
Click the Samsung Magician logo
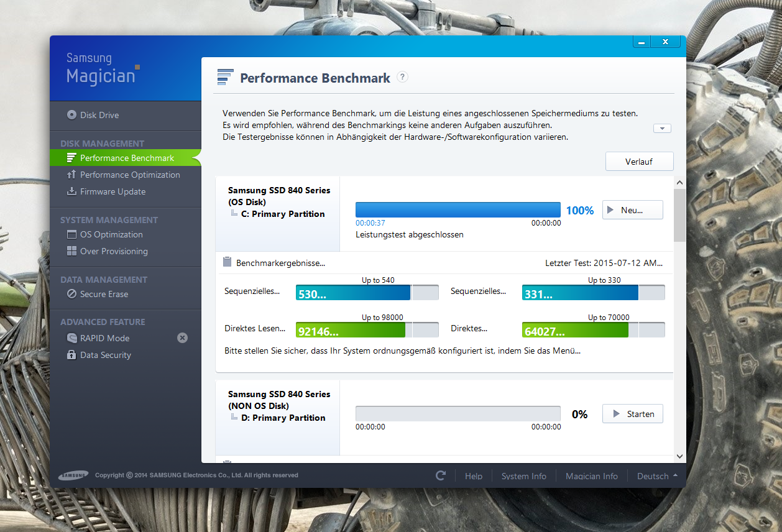coord(103,69)
